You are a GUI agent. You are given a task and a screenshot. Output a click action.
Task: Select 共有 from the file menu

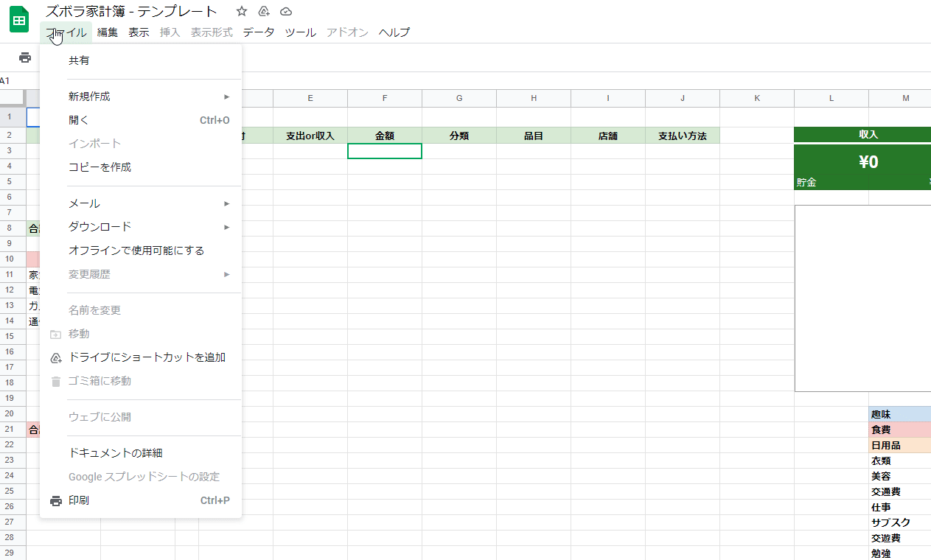[79, 60]
